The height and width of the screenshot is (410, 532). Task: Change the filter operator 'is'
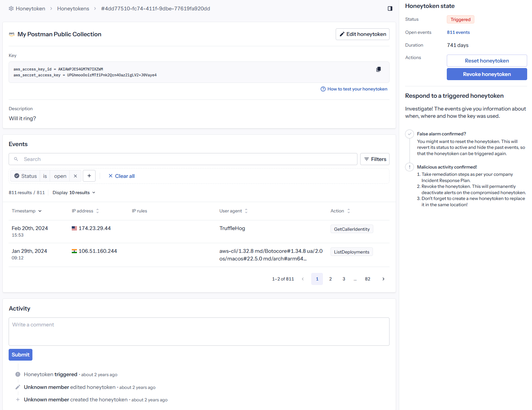click(45, 176)
